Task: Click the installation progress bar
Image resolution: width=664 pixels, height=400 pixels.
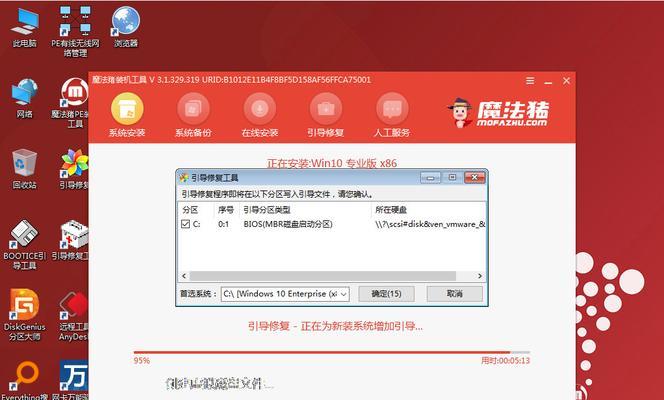Action: [332, 352]
